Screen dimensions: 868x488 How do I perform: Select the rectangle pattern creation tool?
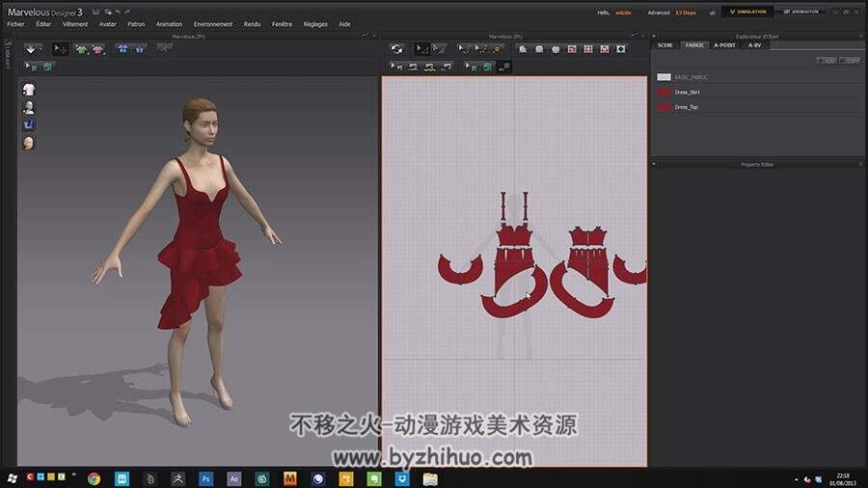pyautogui.click(x=539, y=49)
